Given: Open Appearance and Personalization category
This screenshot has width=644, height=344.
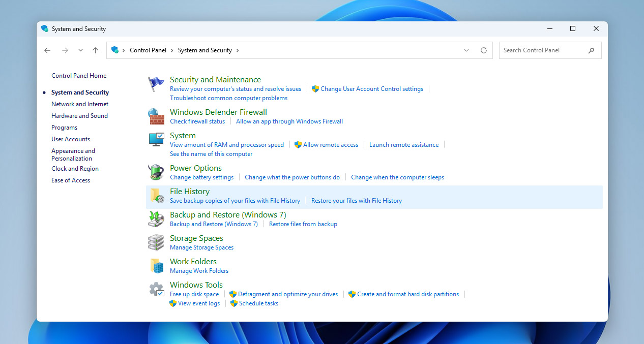Looking at the screenshot, I should pyautogui.click(x=73, y=154).
